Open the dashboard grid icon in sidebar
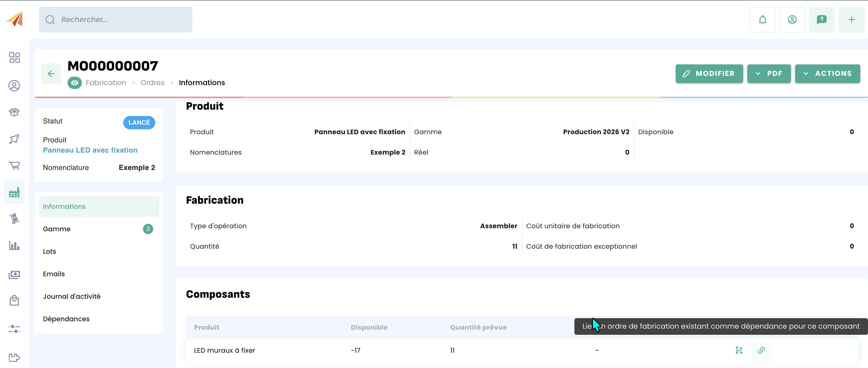868x368 pixels. [15, 57]
